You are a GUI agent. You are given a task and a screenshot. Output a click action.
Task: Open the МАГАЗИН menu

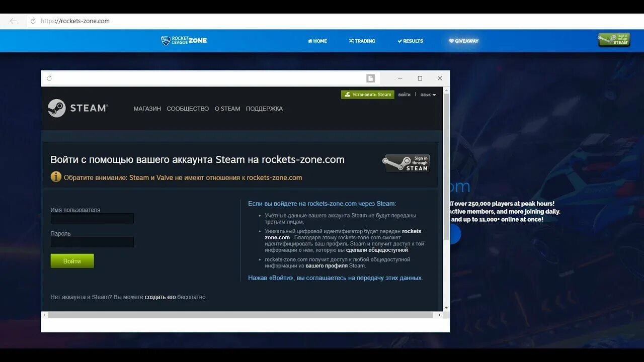point(147,109)
